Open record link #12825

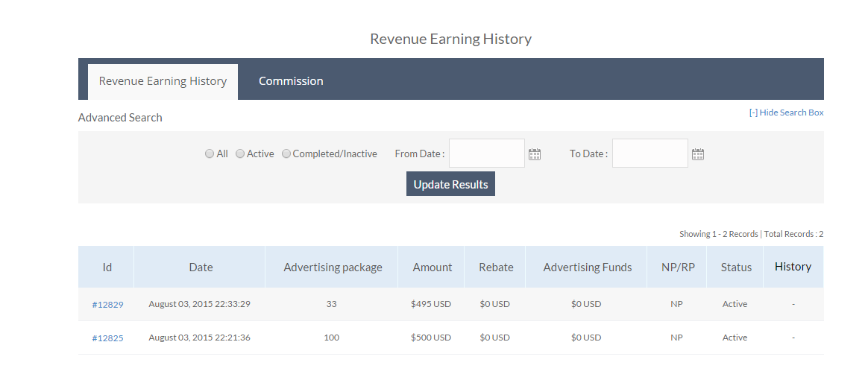coord(107,338)
